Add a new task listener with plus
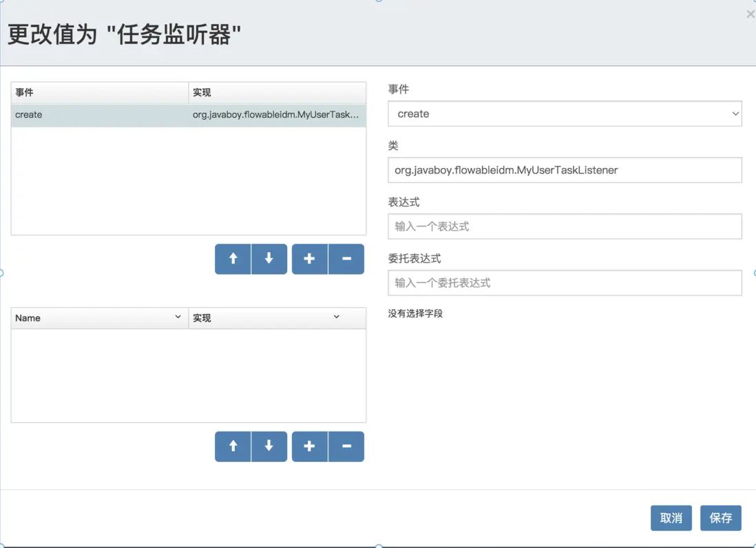756x548 pixels. coord(310,259)
